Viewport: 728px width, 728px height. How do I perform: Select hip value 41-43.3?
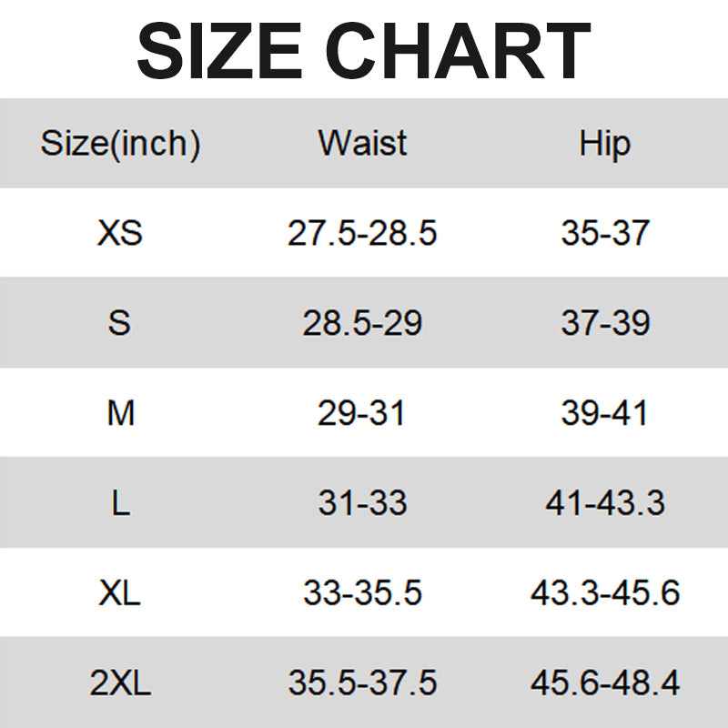point(604,503)
